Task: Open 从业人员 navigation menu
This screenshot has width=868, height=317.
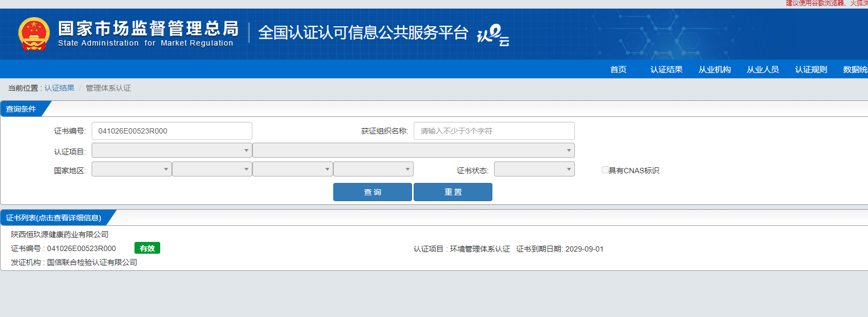Action: click(763, 69)
